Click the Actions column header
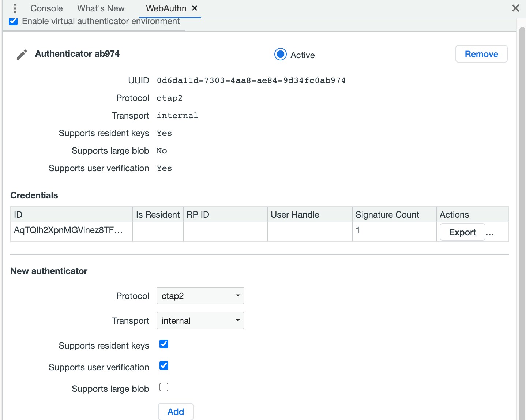526x420 pixels. 473,215
